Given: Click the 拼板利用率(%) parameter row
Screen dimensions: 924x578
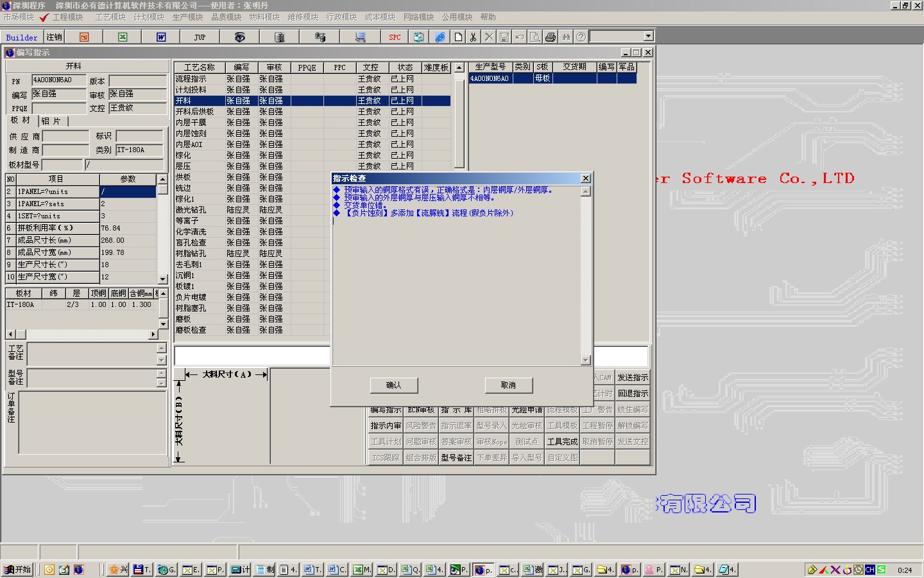Looking at the screenshot, I should pyautogui.click(x=81, y=228).
